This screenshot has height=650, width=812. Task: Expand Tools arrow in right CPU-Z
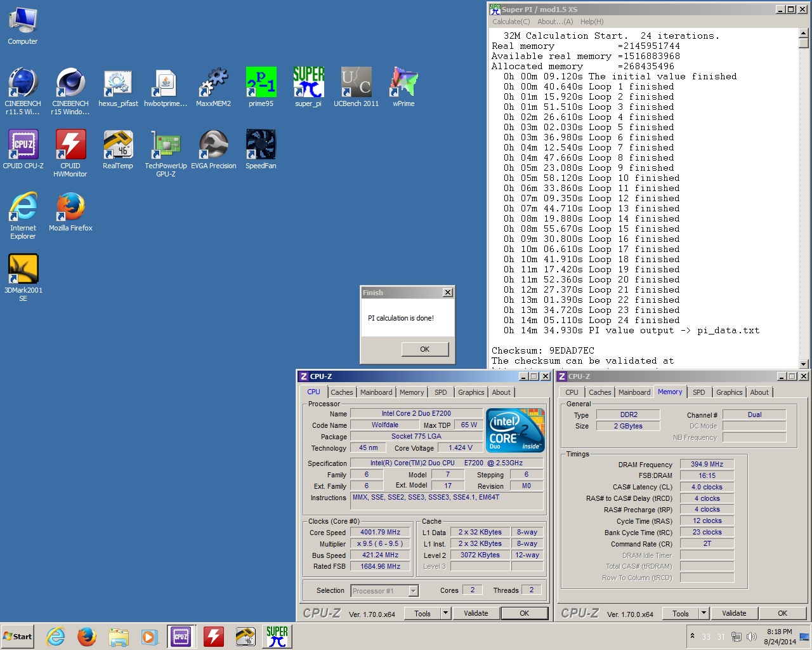[x=704, y=613]
